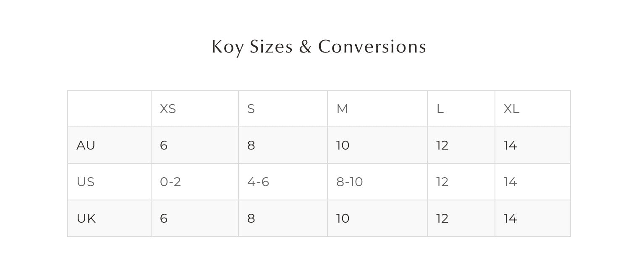
Task: Select the XS column header
Action: point(168,109)
